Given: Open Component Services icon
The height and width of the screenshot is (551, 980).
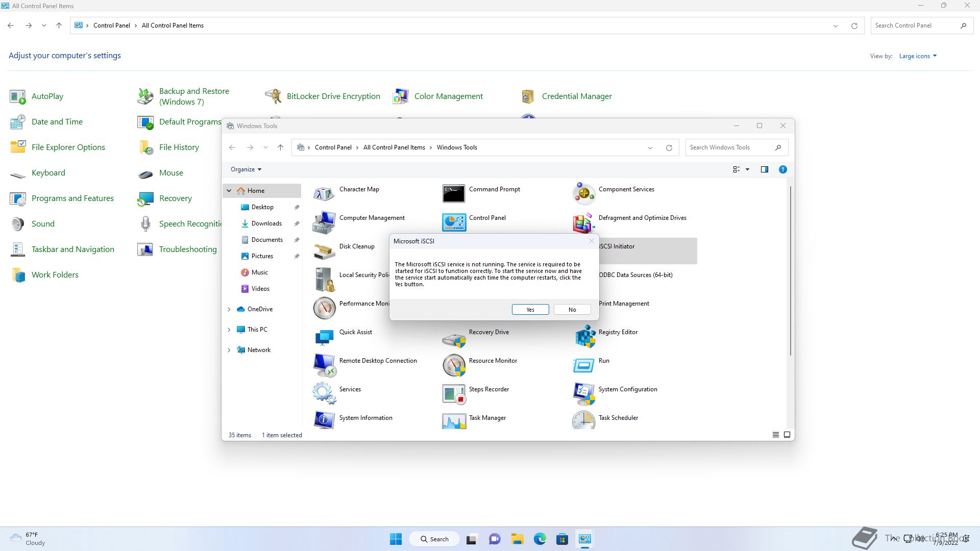Looking at the screenshot, I should pyautogui.click(x=583, y=193).
